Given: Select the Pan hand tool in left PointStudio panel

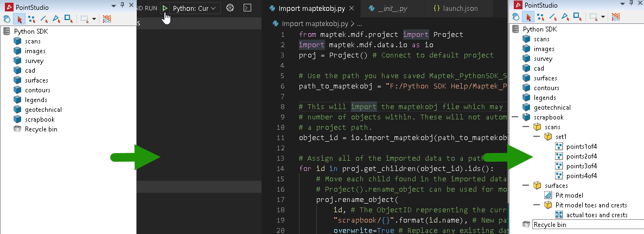Looking at the screenshot, I should pyautogui.click(x=7, y=18).
